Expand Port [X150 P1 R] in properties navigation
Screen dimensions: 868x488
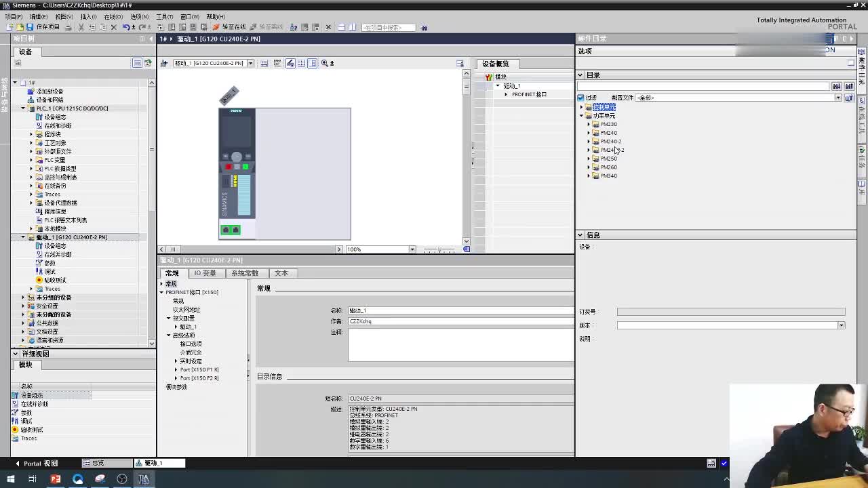point(176,369)
